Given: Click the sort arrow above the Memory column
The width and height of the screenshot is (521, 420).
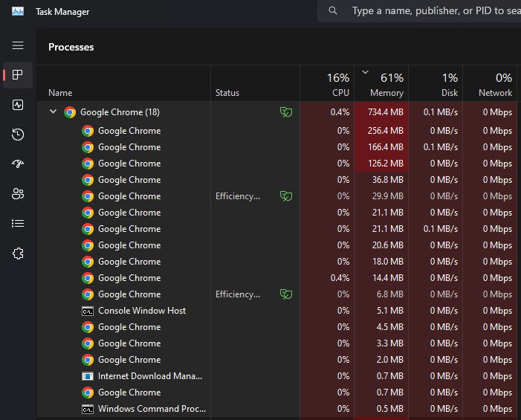Looking at the screenshot, I should pos(365,72).
